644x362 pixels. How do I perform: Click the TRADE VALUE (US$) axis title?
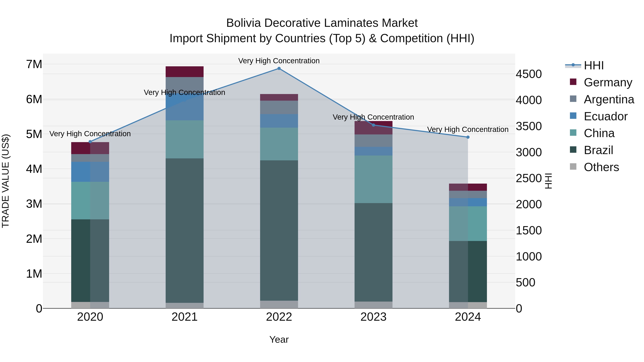[6, 181]
